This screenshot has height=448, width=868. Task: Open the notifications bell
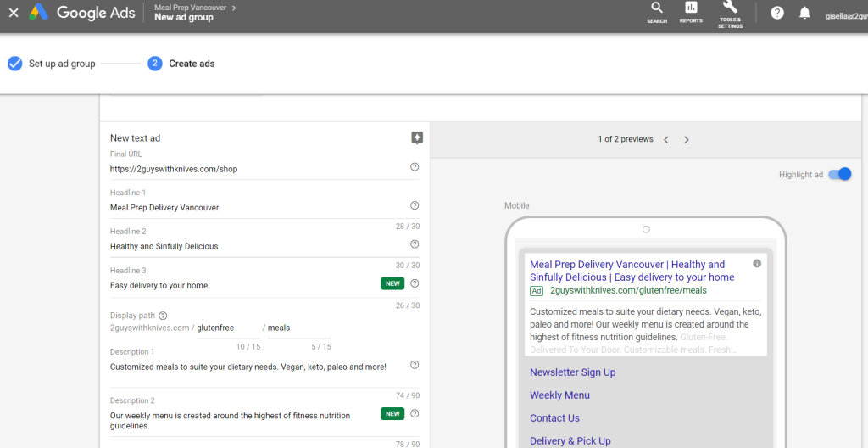click(x=804, y=13)
